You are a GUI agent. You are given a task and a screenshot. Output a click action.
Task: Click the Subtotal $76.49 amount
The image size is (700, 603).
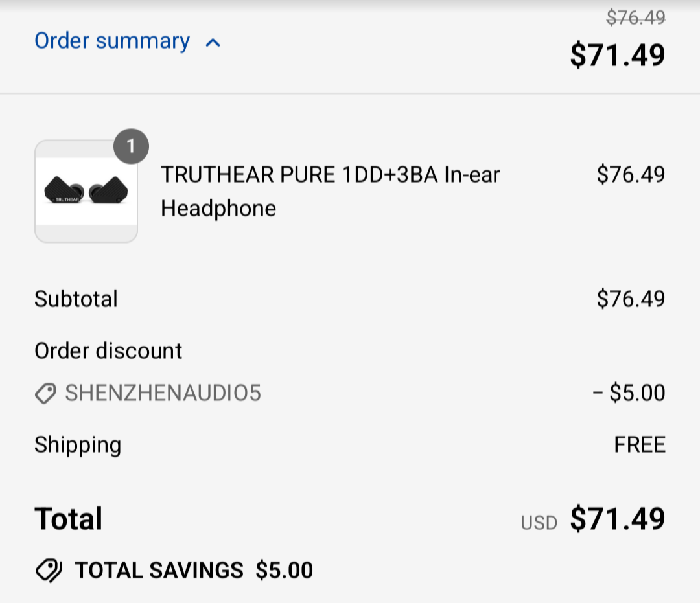pyautogui.click(x=631, y=299)
